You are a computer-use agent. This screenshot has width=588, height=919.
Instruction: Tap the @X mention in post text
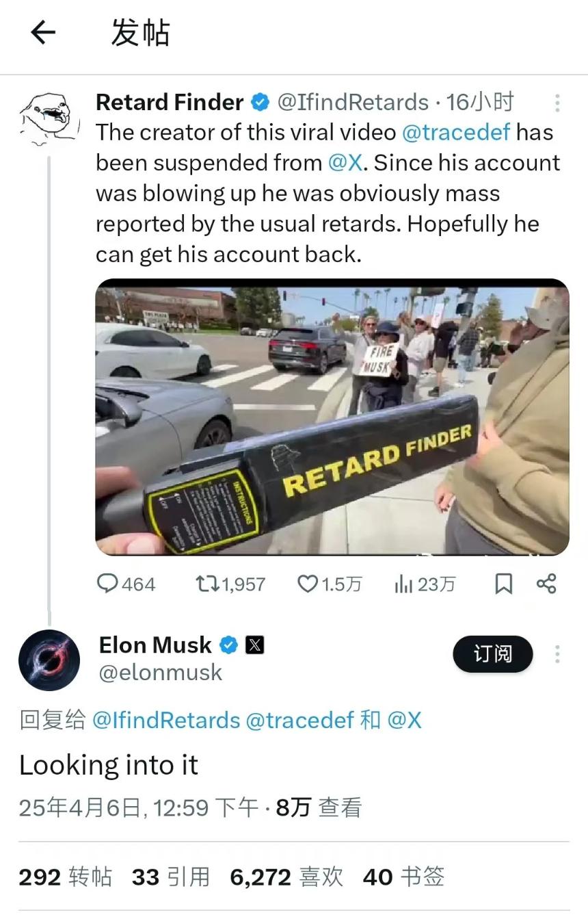coord(345,163)
